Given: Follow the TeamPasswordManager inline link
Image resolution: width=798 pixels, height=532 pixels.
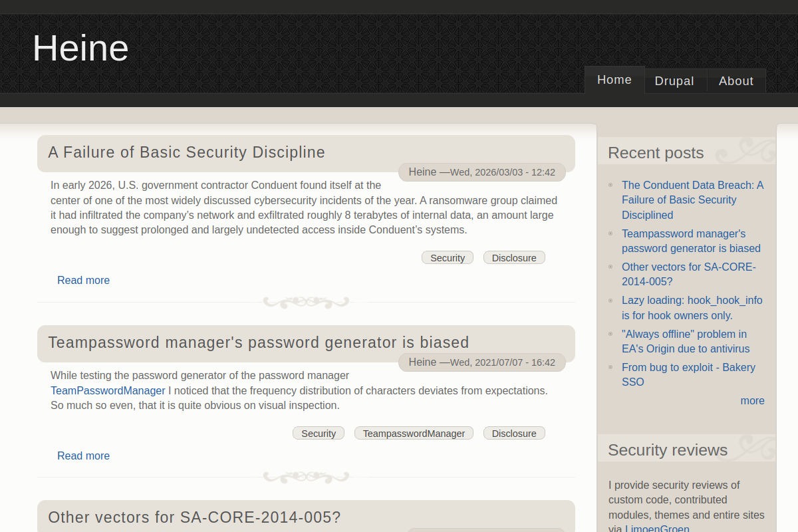Looking at the screenshot, I should pos(108,390).
